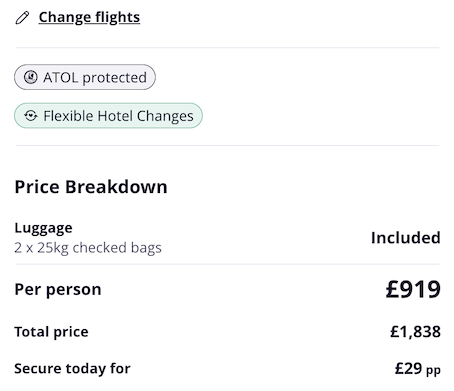Viewport: 454px width, 391px height.
Task: Click the £1,838 total amount
Action: point(416,332)
